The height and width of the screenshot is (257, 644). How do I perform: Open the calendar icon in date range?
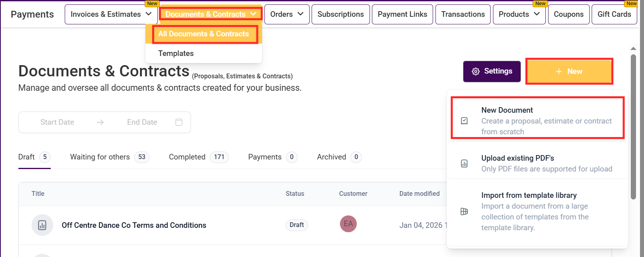[x=179, y=122]
